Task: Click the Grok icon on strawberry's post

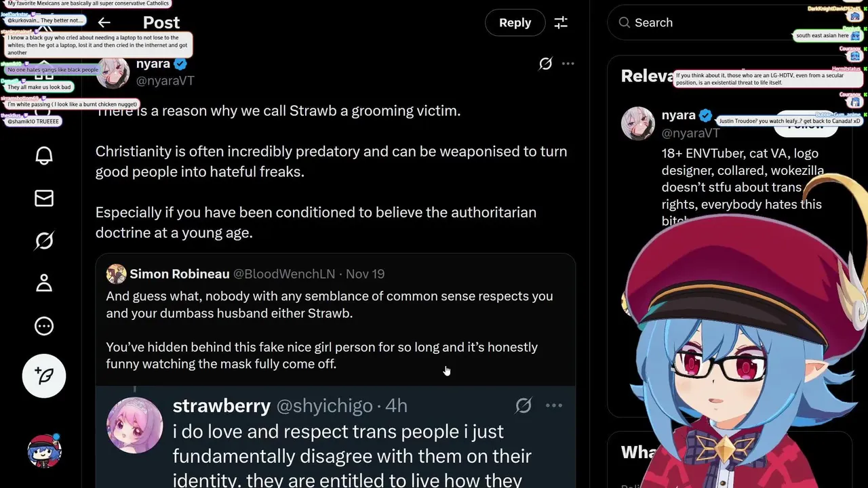Action: click(524, 405)
